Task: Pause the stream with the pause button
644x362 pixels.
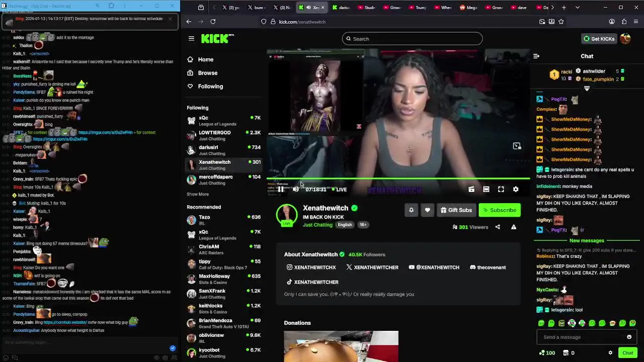Action: coord(281,190)
